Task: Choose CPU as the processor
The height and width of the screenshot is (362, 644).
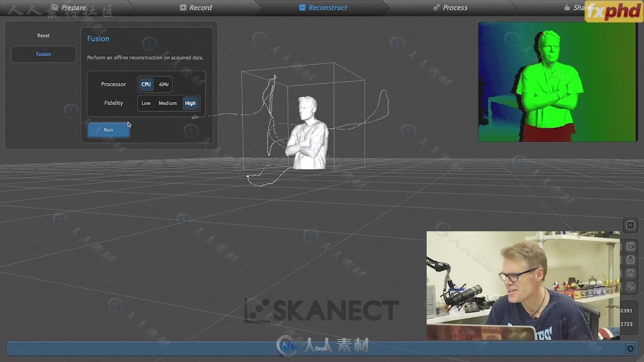Action: [146, 84]
